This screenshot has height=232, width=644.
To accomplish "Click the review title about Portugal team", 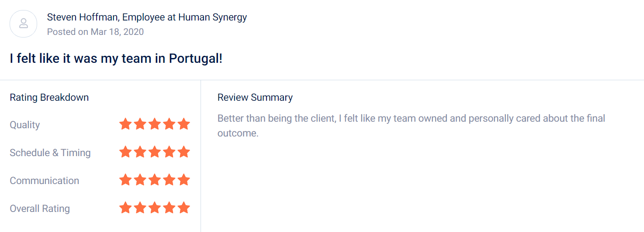I will [x=116, y=58].
